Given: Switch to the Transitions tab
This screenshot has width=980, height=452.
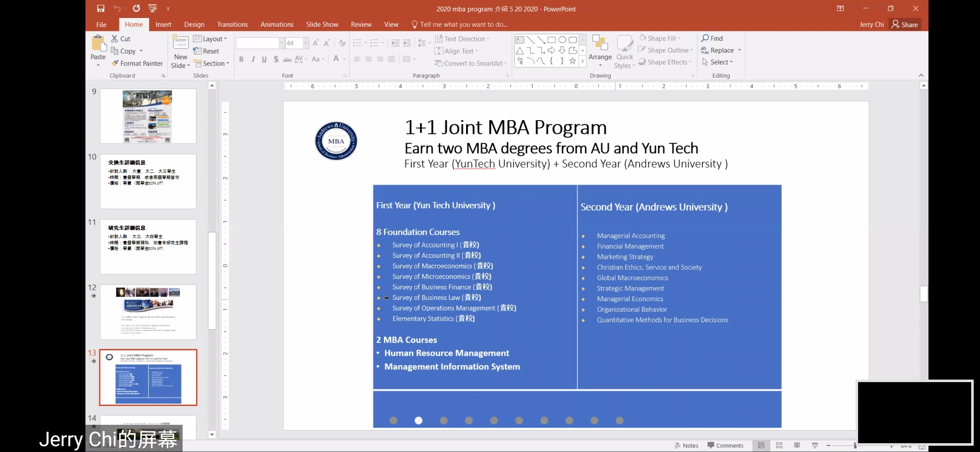Looking at the screenshot, I should pos(232,24).
